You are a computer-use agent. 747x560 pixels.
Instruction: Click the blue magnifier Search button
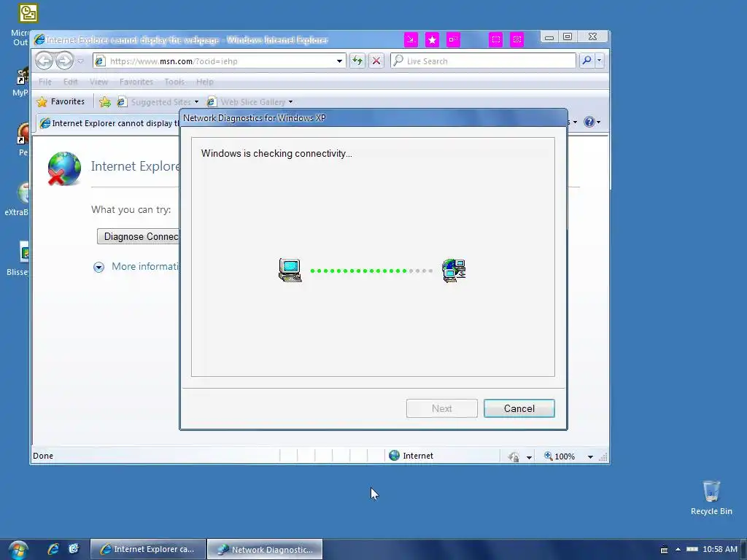[587, 61]
